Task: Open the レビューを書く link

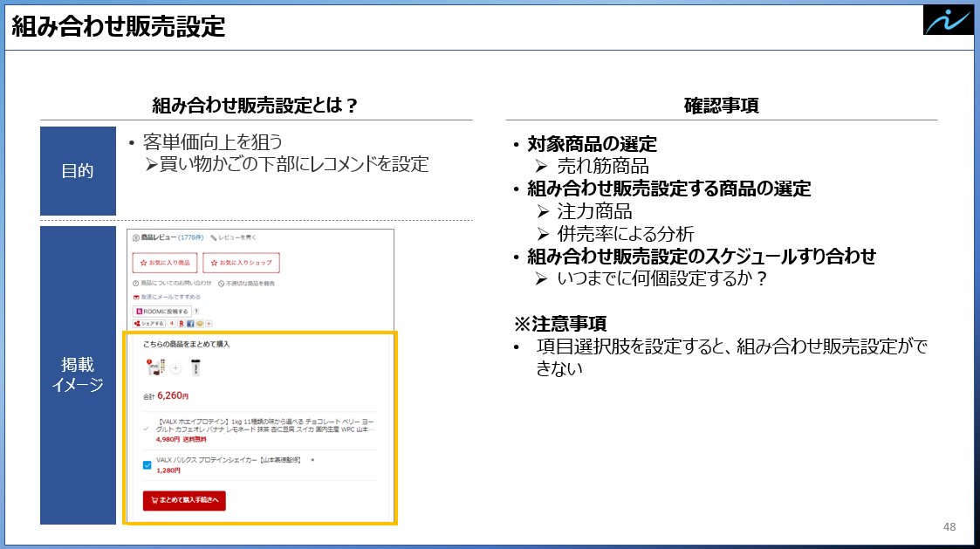Action: click(x=234, y=237)
